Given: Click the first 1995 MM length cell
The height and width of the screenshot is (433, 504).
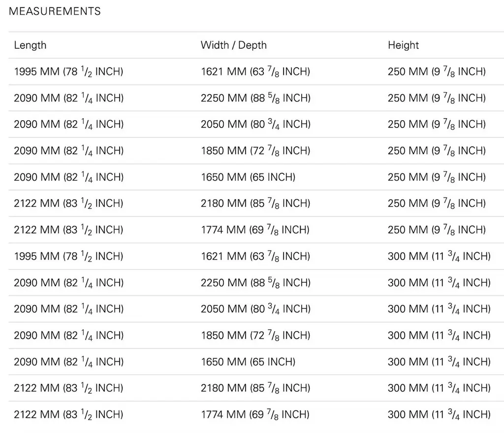Looking at the screenshot, I should [68, 72].
